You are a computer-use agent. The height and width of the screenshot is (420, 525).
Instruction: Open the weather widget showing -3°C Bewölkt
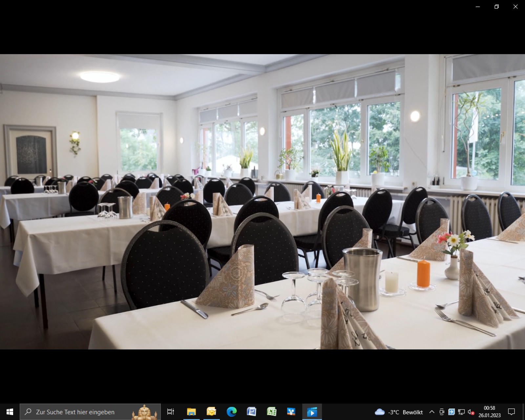(x=399, y=412)
